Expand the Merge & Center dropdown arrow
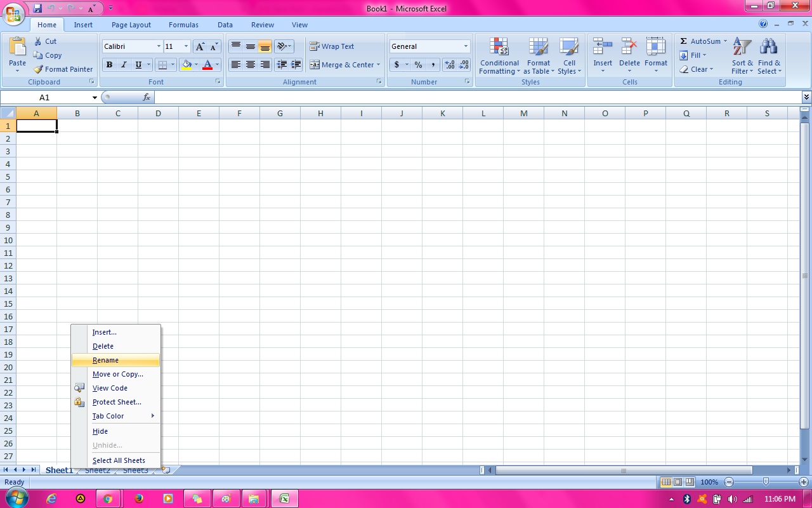The image size is (812, 508). point(378,65)
